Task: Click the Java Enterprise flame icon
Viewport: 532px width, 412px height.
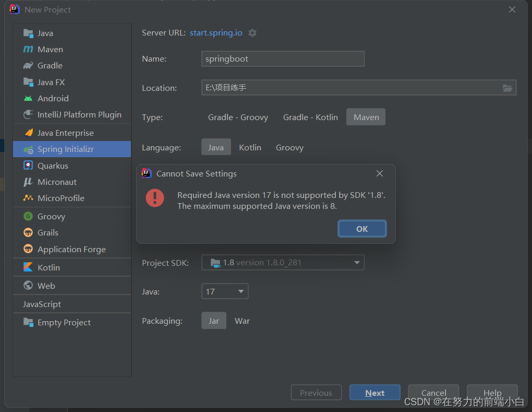Action: 29,133
